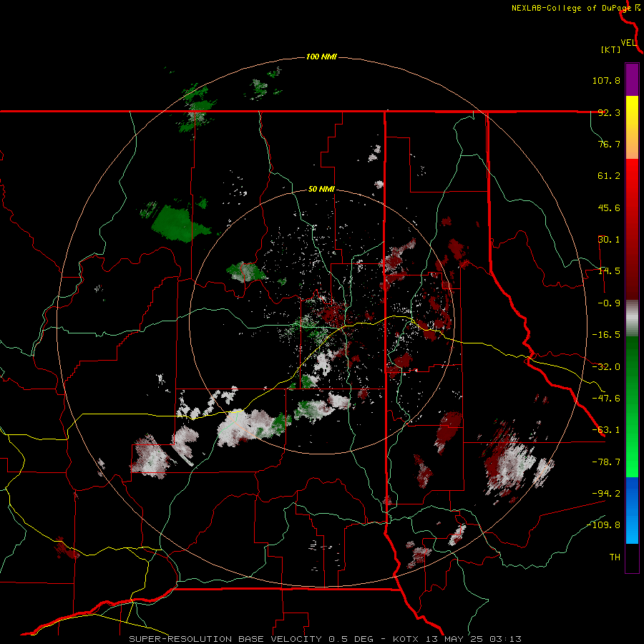The width and height of the screenshot is (644, 644).
Task: Click the 100 NMI range ring label
Action: point(321,57)
